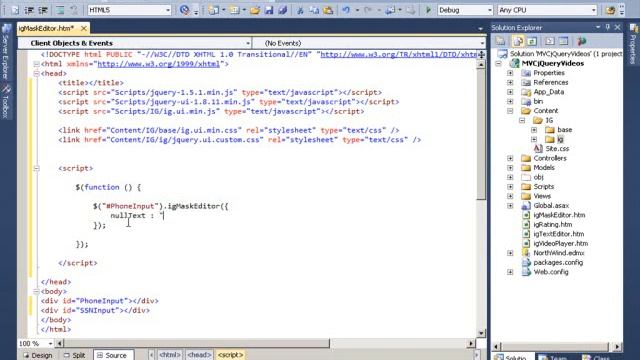Click the vertical scrollbar down arrow in editor
Viewport: 640px width, 360px height.
tap(481, 333)
